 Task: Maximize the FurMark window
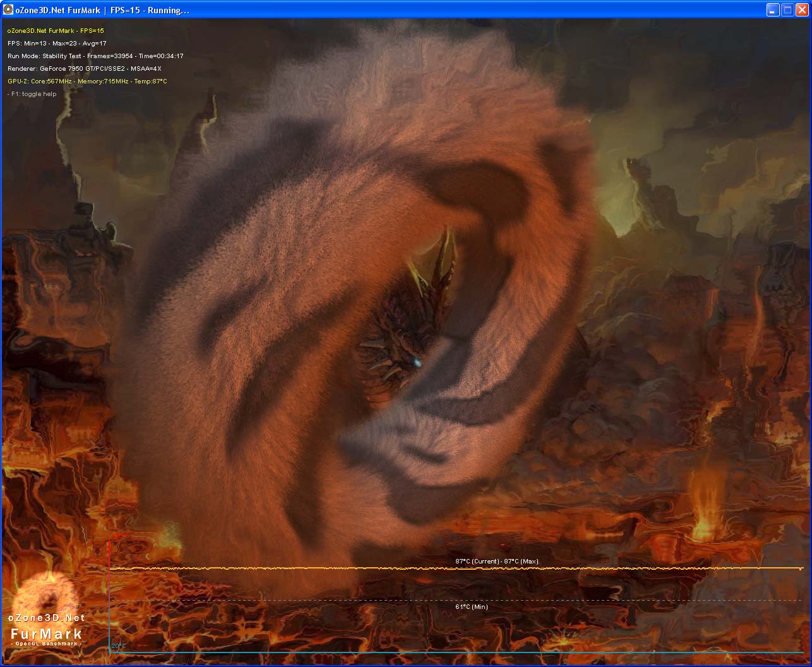pyautogui.click(x=787, y=10)
